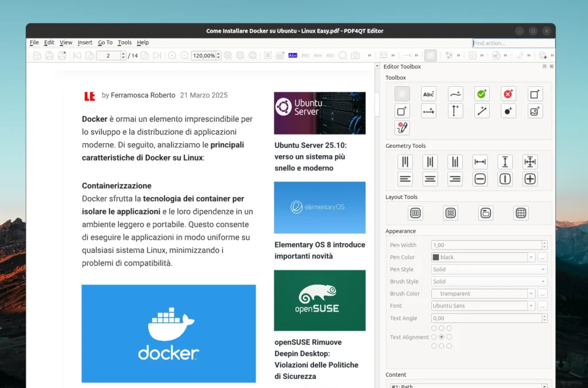Choose the add dot tool
Screen dimensions: 588x388
click(x=508, y=112)
